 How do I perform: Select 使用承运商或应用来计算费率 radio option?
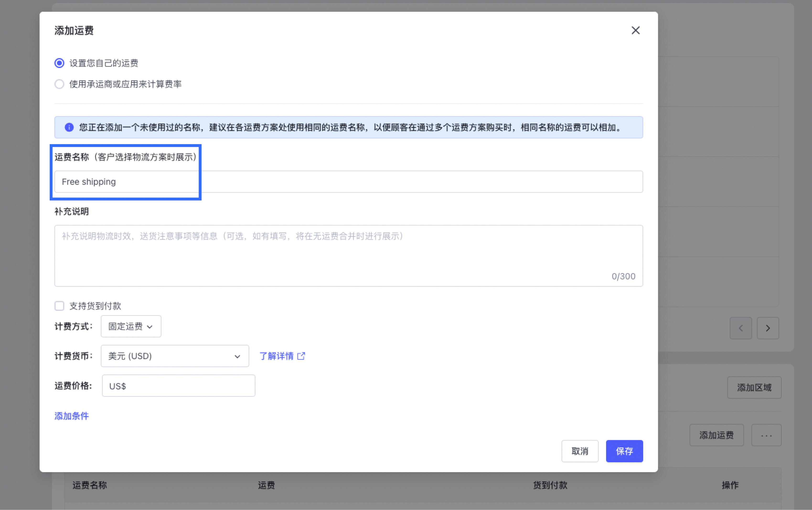pos(59,84)
